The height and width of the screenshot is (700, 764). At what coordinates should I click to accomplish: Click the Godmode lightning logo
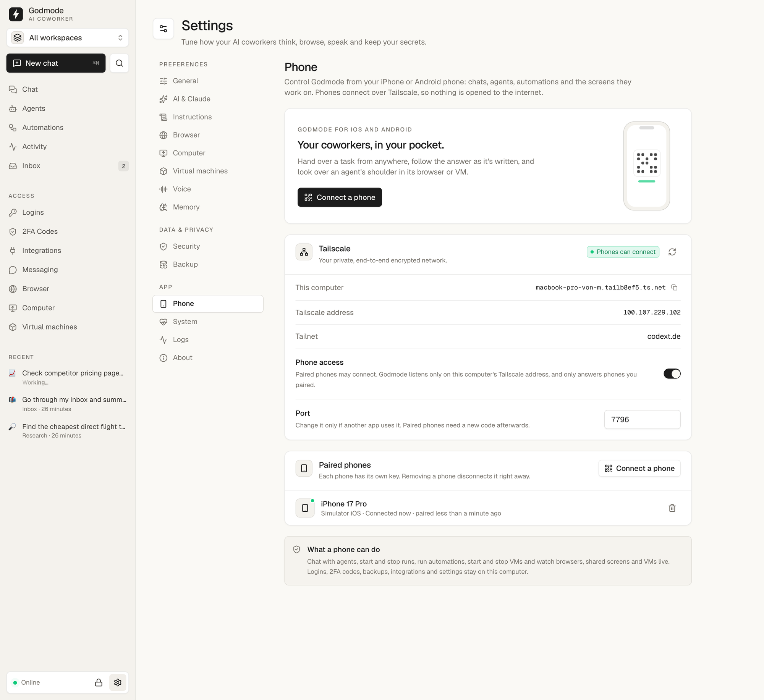point(16,14)
